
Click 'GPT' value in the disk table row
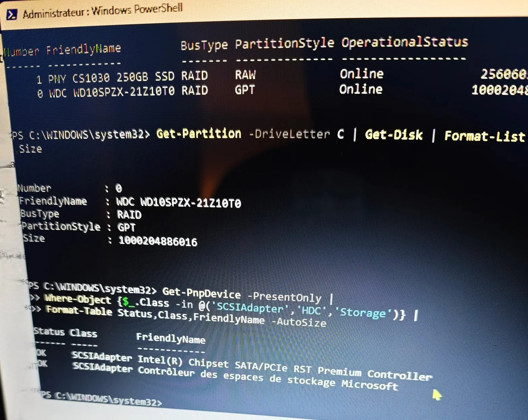pyautogui.click(x=244, y=90)
